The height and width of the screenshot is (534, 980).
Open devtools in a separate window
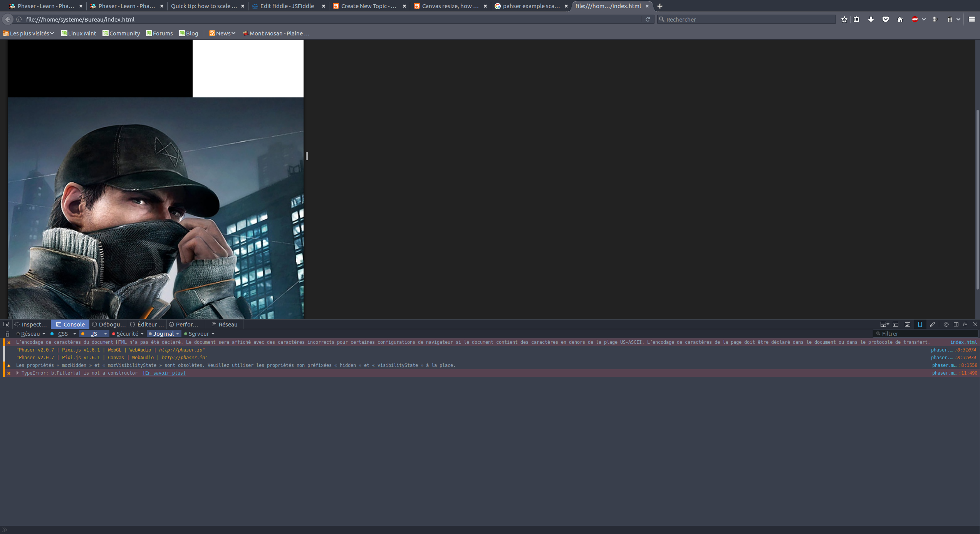click(965, 324)
